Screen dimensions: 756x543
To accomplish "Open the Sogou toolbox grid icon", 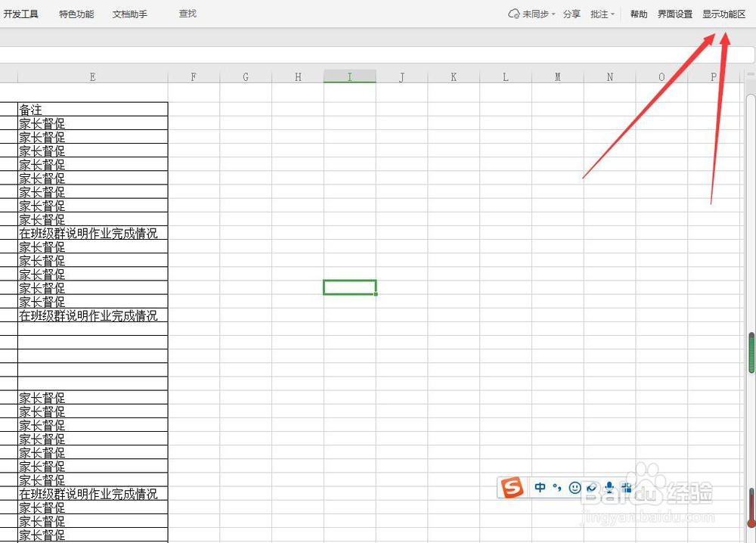I will (627, 487).
